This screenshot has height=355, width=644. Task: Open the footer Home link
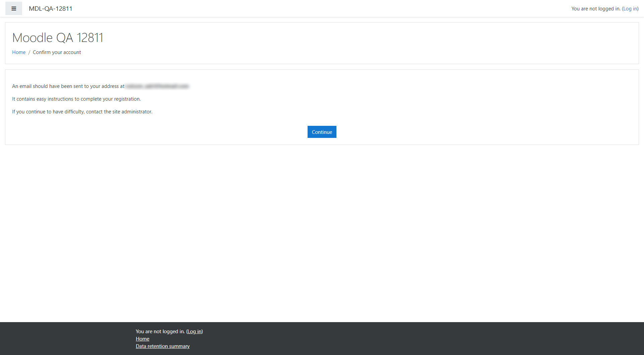143,339
